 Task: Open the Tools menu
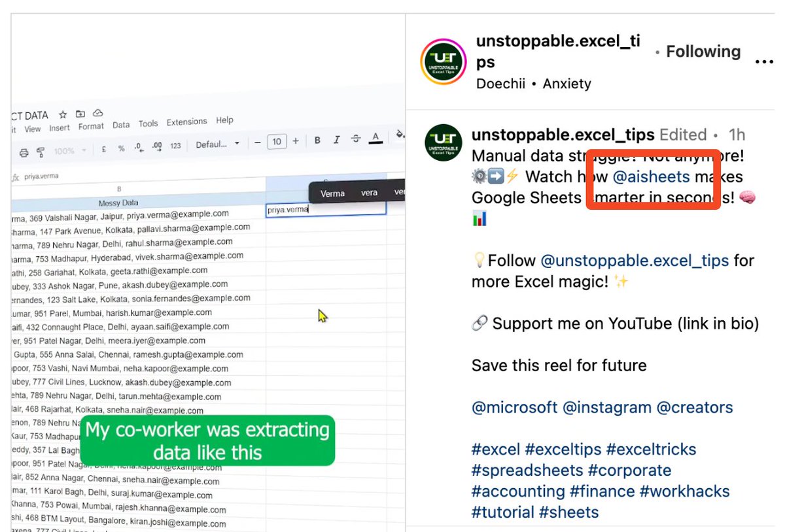click(x=148, y=124)
